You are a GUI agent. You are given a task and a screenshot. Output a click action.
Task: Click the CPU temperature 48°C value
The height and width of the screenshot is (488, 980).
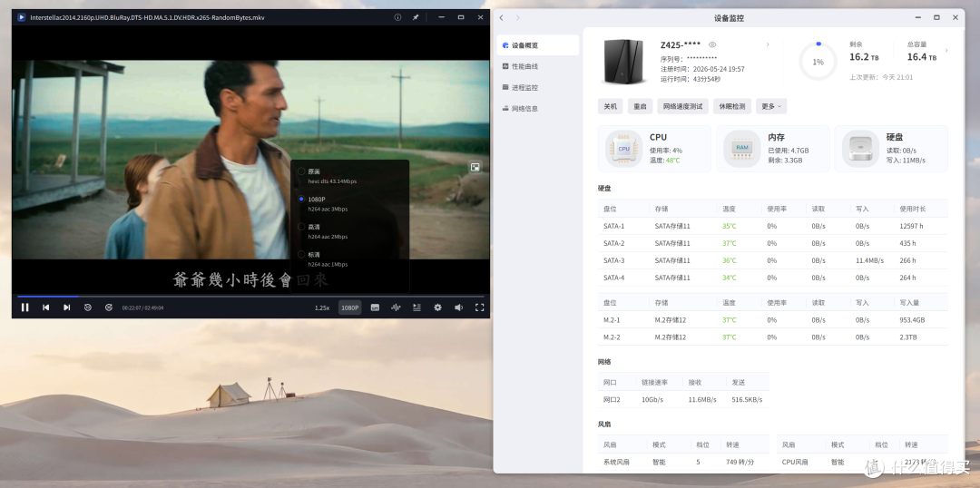pyautogui.click(x=672, y=161)
